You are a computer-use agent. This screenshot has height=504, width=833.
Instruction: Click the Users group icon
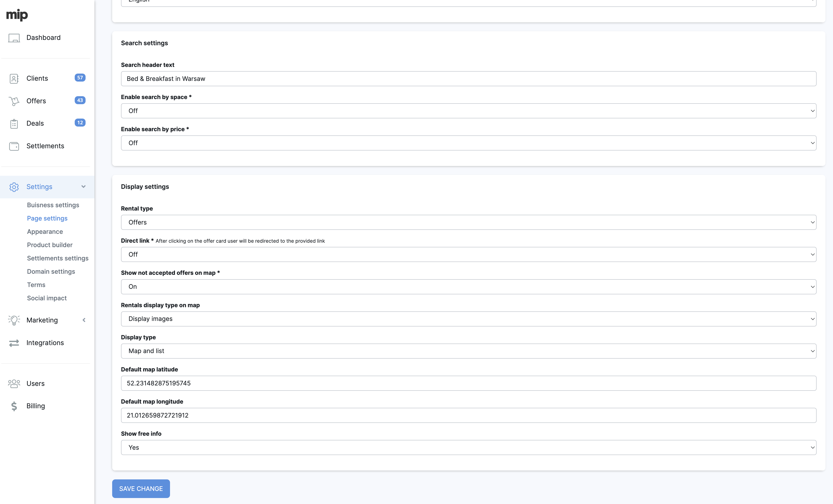click(14, 384)
